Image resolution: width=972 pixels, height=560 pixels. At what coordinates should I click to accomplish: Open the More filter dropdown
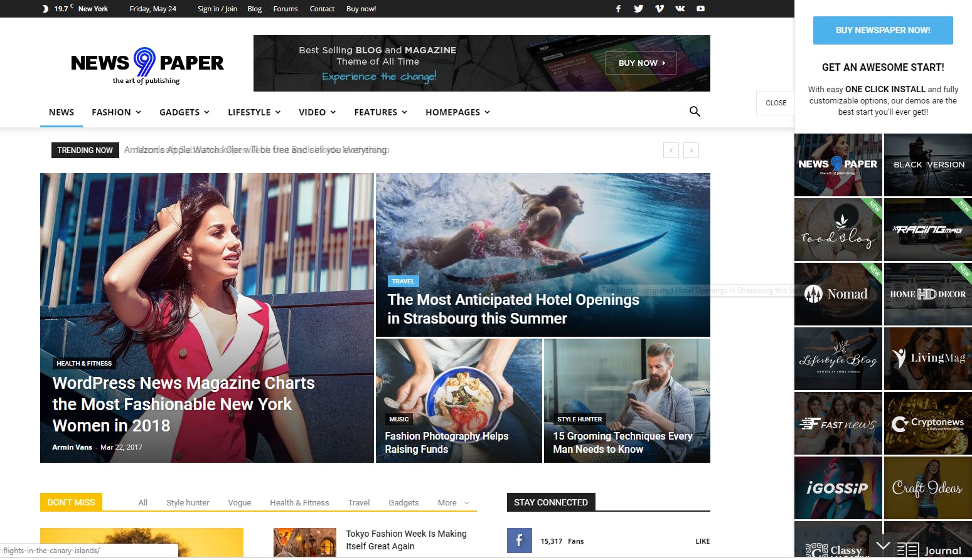pyautogui.click(x=454, y=503)
